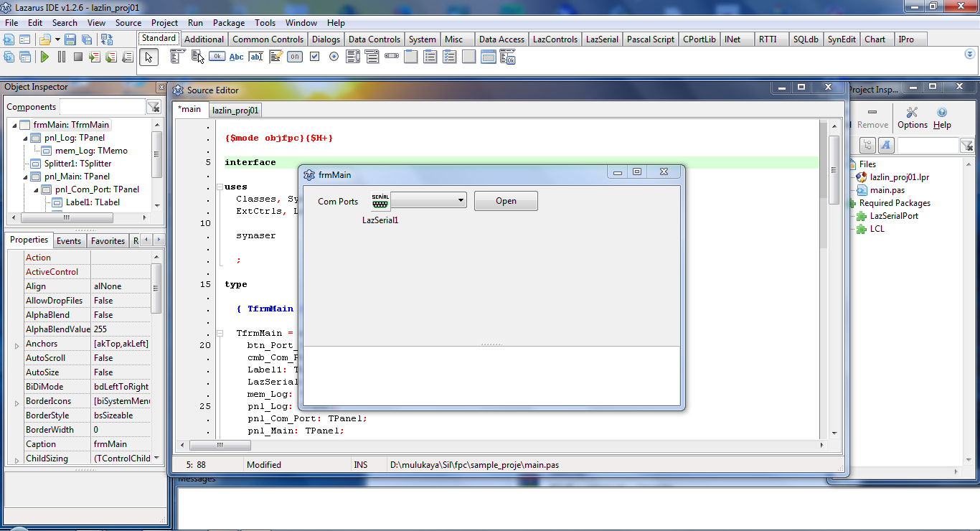This screenshot has height=531, width=980.
Task: Open the Package menu
Action: click(x=228, y=23)
